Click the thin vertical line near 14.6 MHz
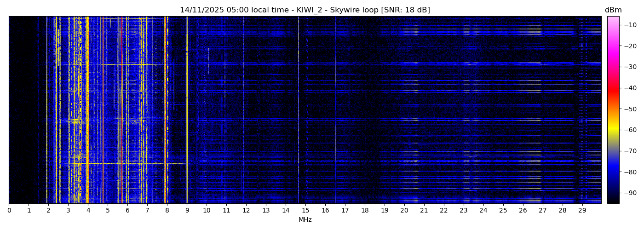This screenshot has width=644, height=230. coord(298,110)
